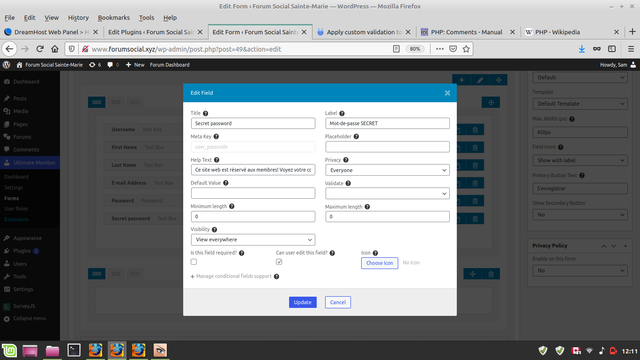
Task: Click the Cancel button
Action: coord(338,302)
